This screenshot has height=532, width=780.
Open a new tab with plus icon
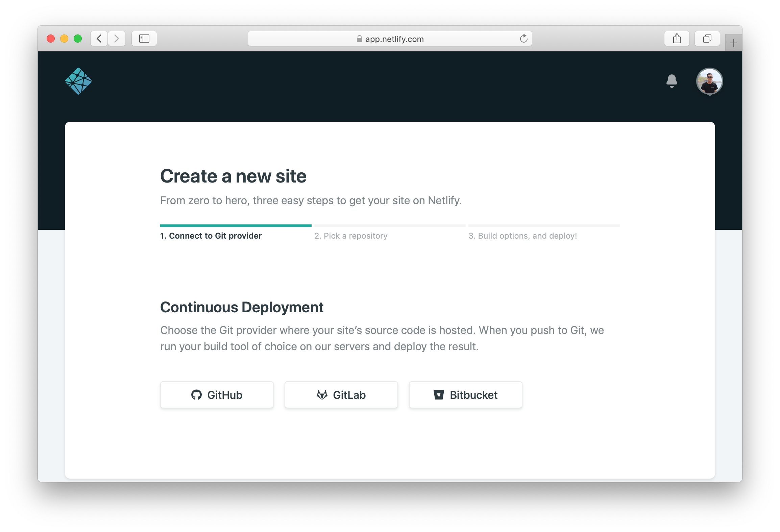click(x=733, y=43)
